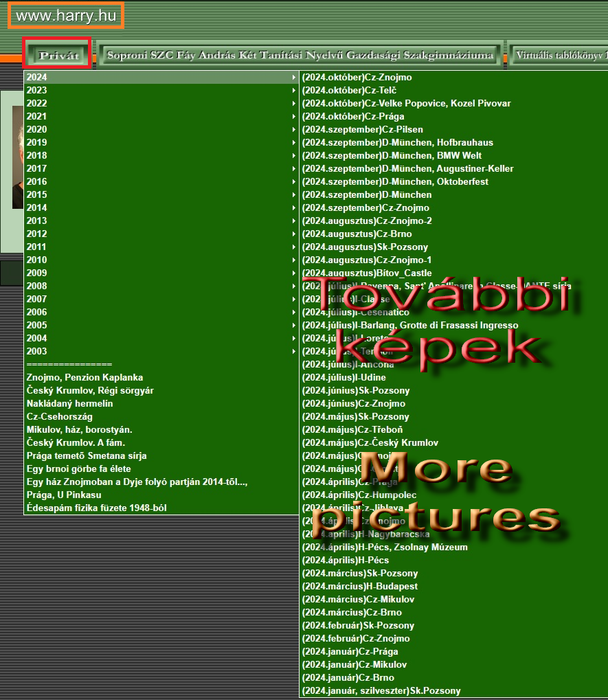Click the Soproni SZC Fáy András menu tab
Screen dimensions: 608x700
tap(300, 55)
